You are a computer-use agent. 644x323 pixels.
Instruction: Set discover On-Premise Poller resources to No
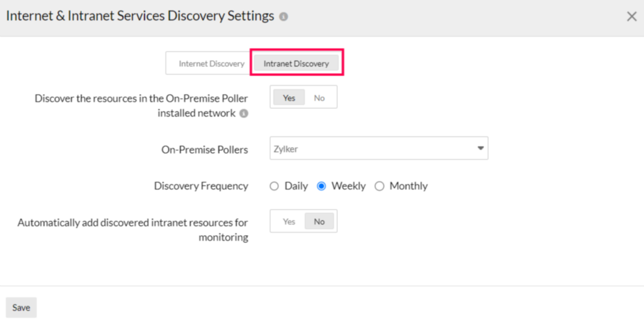coord(319,98)
